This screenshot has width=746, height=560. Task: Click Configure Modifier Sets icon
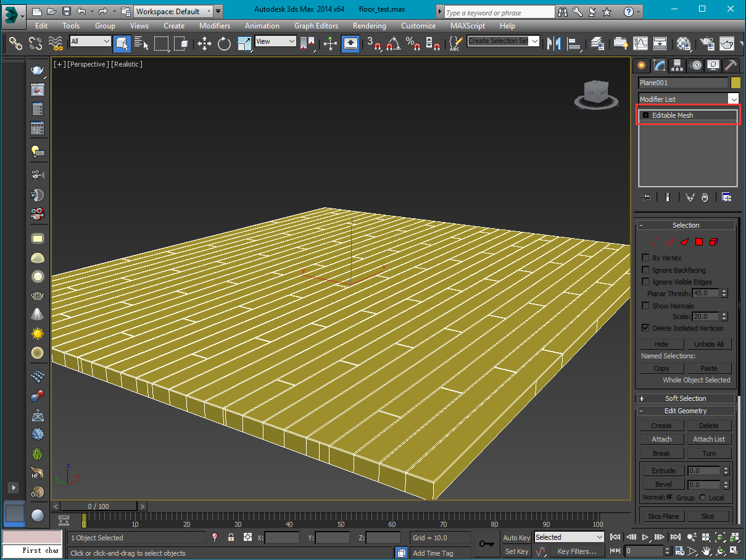point(727,197)
